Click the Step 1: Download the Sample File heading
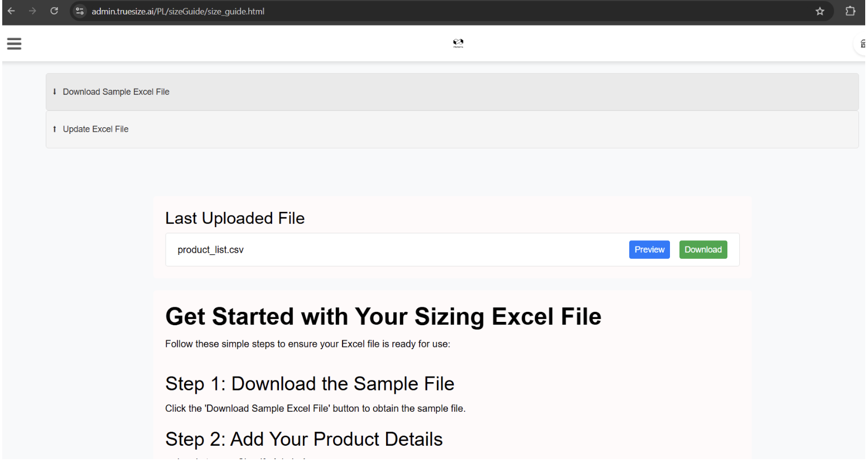 tap(310, 384)
